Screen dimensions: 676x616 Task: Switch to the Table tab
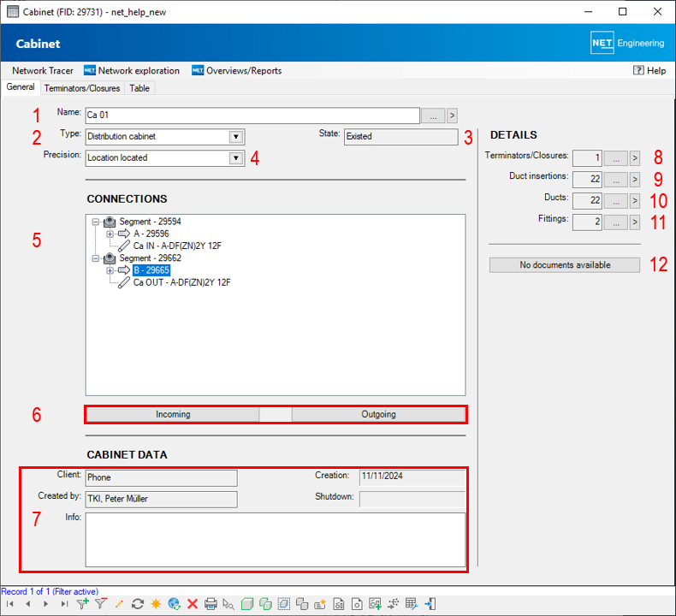point(139,88)
